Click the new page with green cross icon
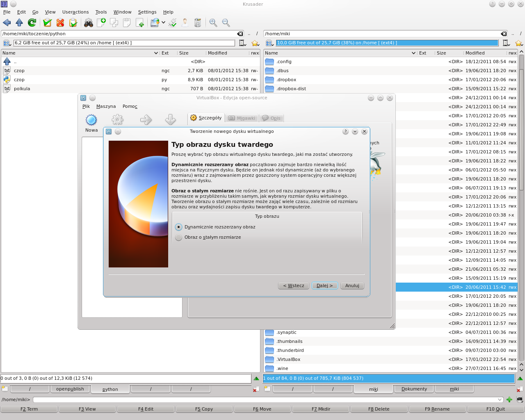Image resolution: width=525 pixels, height=420 pixels. pyautogui.click(x=139, y=23)
